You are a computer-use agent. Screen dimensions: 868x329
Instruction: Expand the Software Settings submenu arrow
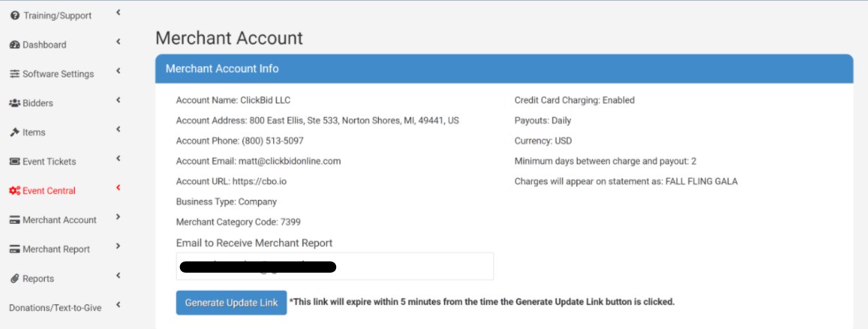(119, 71)
